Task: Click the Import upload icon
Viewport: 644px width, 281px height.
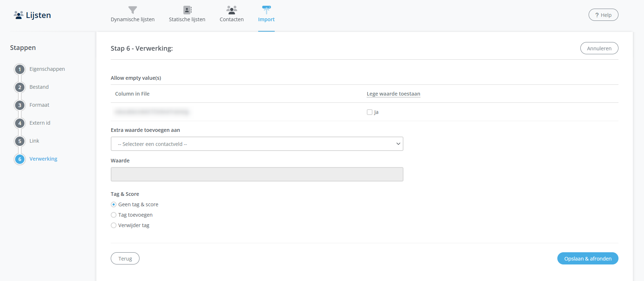Action: pos(266,10)
